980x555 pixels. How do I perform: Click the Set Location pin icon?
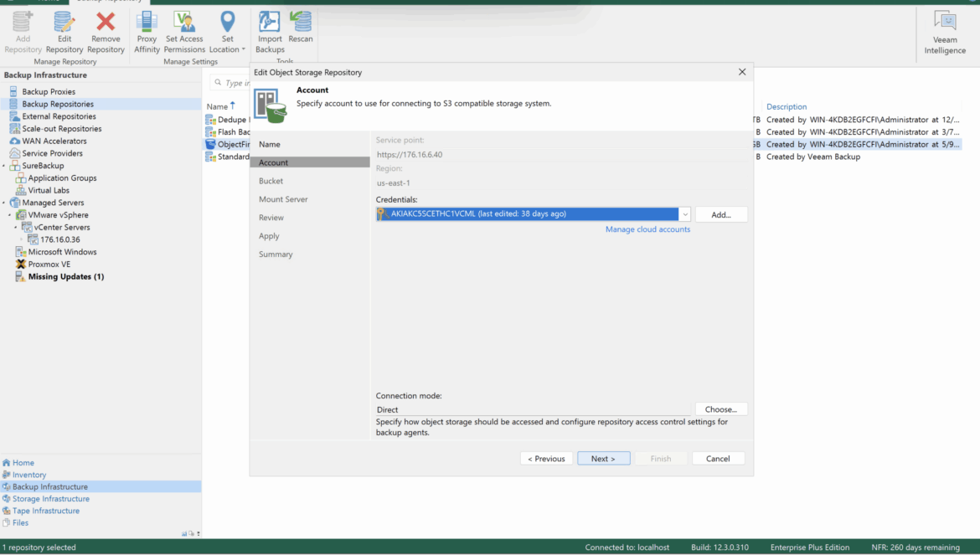click(228, 22)
